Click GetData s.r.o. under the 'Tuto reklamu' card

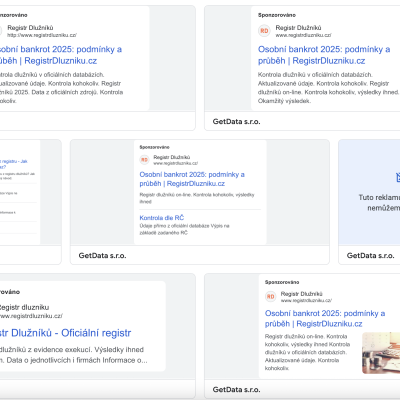coord(370,256)
